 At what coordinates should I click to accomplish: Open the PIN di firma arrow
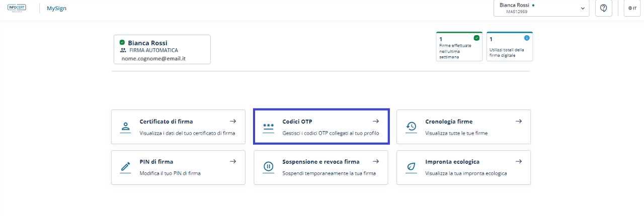[233, 161]
